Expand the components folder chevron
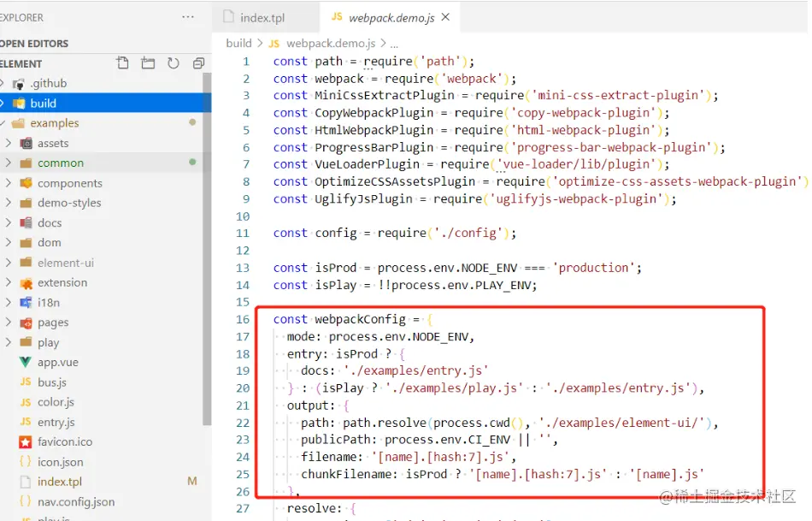 [8, 182]
